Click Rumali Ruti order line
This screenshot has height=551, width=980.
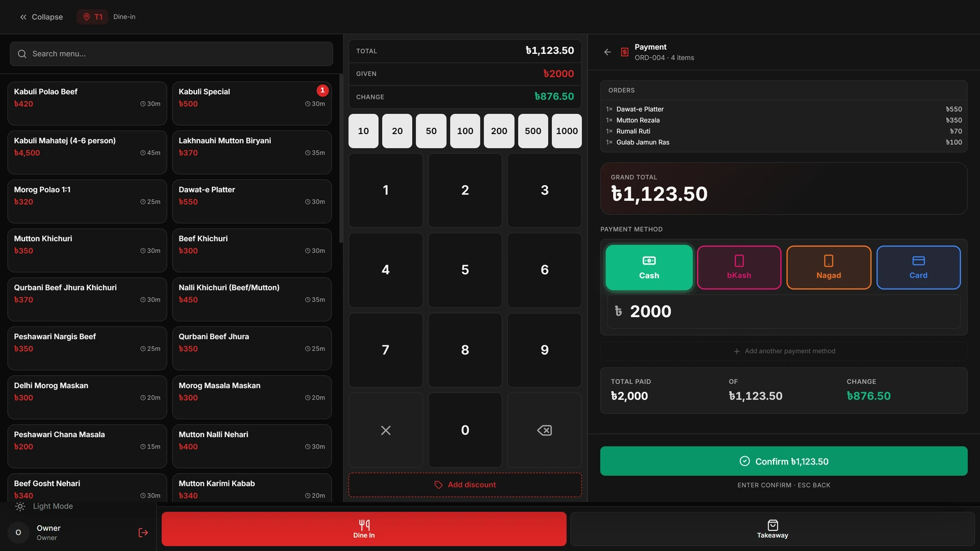pyautogui.click(x=784, y=132)
